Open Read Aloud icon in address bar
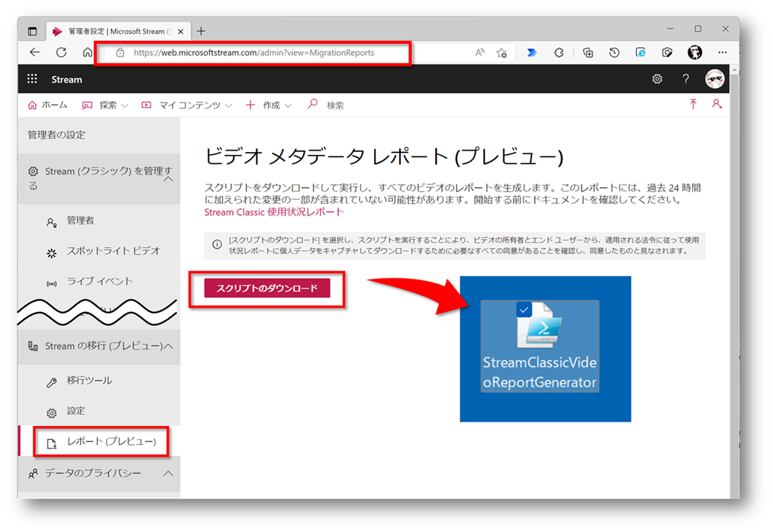Viewport: 773px width, 532px height. coord(479,53)
